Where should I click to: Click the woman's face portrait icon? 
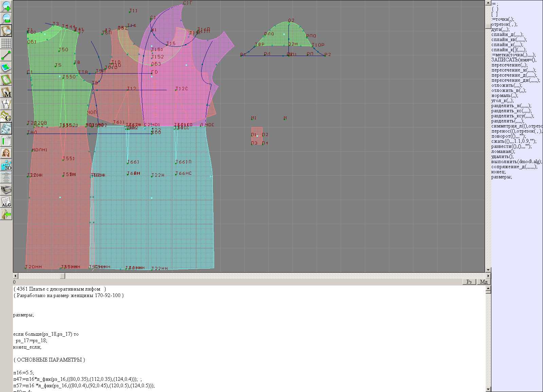pos(6,153)
